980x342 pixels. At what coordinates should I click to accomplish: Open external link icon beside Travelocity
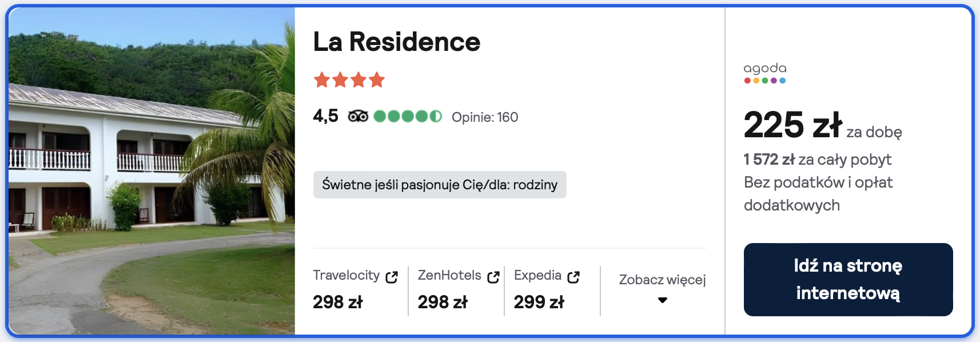pyautogui.click(x=392, y=277)
